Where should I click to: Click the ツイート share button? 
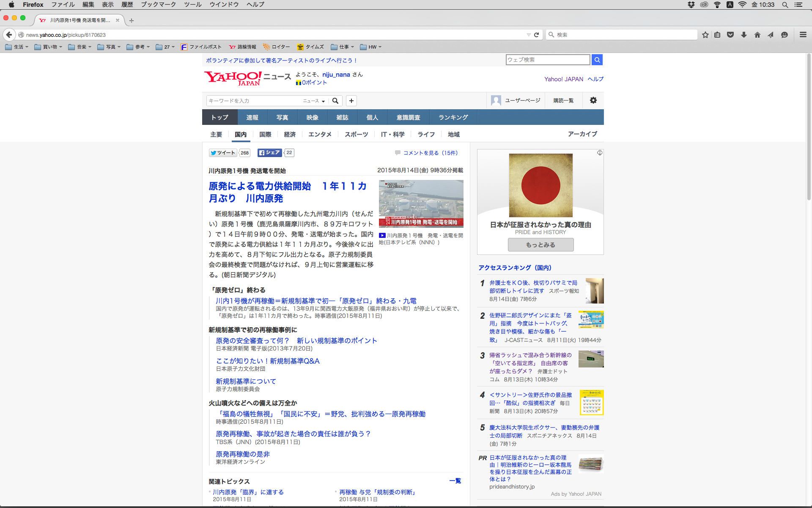[223, 153]
